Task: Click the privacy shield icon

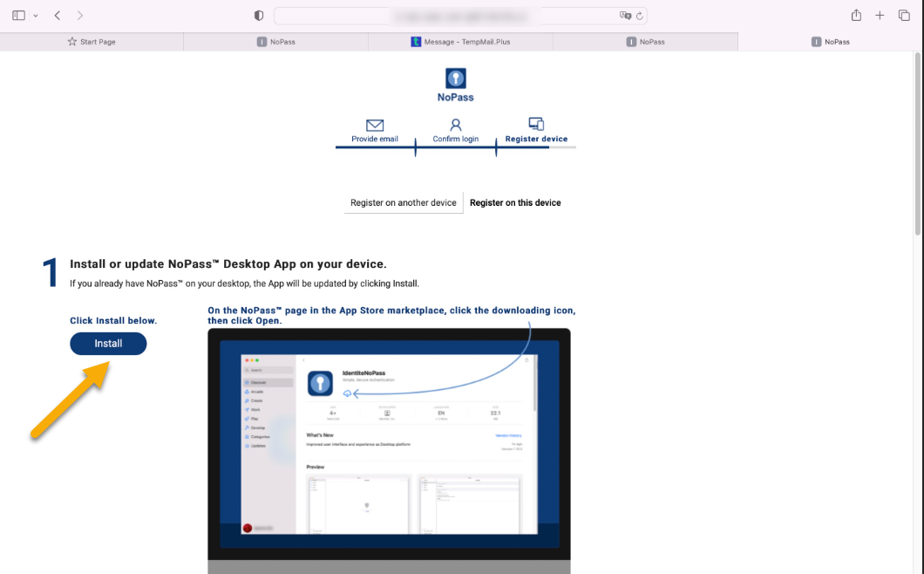Action: coord(259,16)
